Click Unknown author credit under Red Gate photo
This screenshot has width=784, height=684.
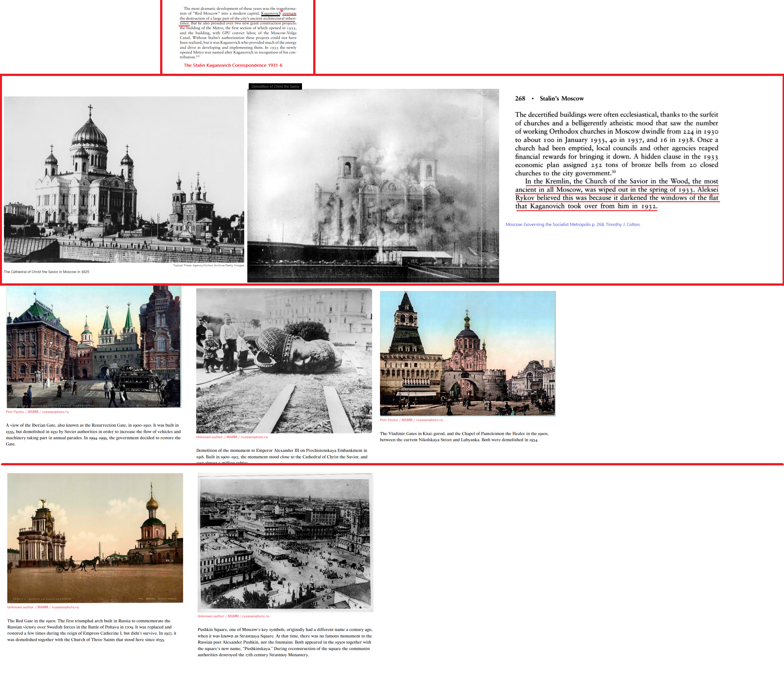pos(43,607)
